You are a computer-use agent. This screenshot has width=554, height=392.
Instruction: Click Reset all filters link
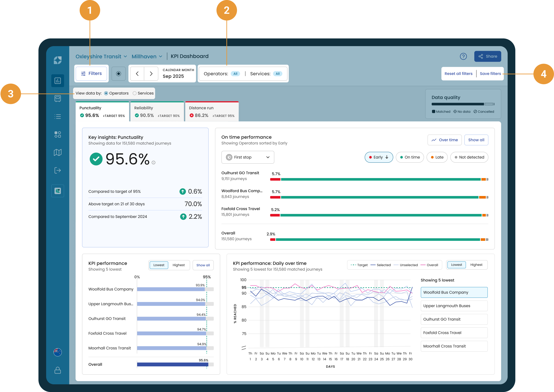pos(458,74)
